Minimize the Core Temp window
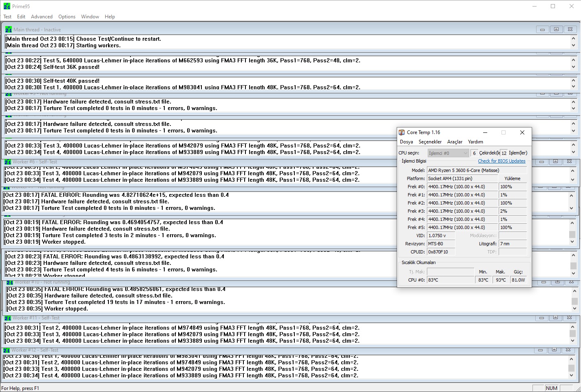 [x=485, y=132]
